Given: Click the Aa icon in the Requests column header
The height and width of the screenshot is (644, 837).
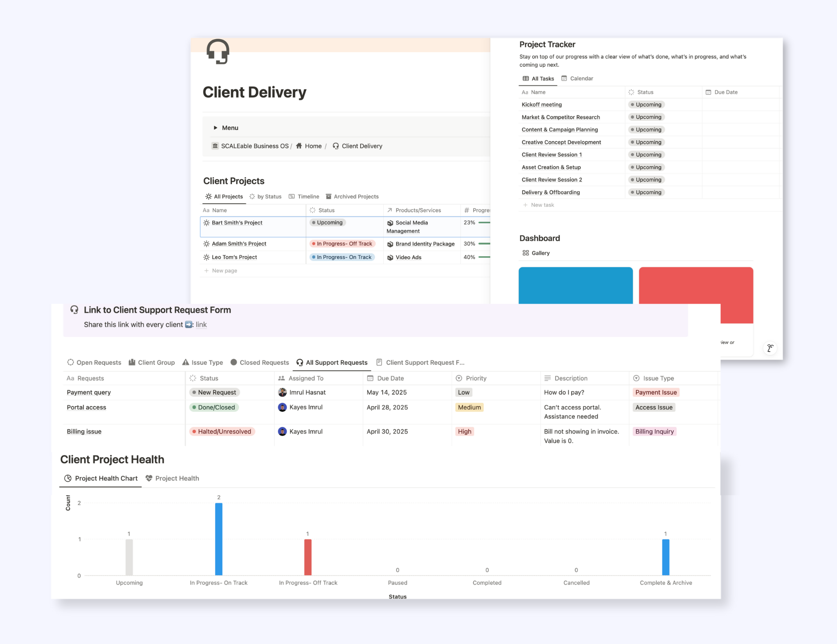Looking at the screenshot, I should coord(70,378).
